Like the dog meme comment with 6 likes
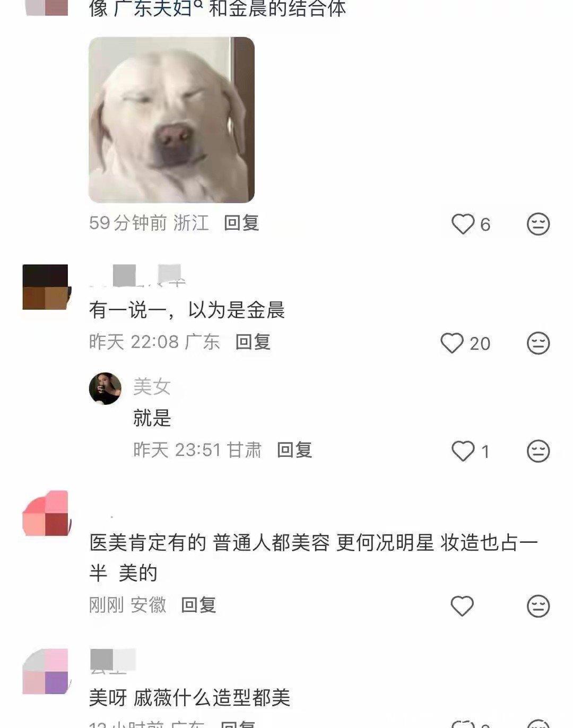Screen dimensions: 573x728 (463, 224)
